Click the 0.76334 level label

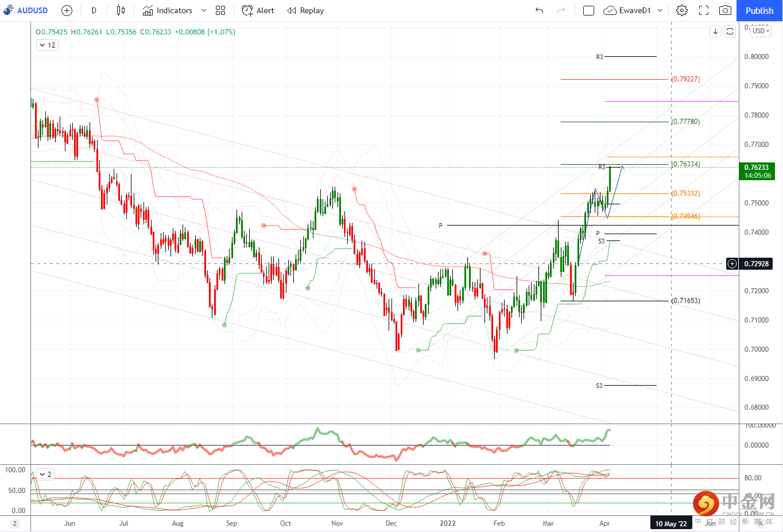tap(686, 164)
